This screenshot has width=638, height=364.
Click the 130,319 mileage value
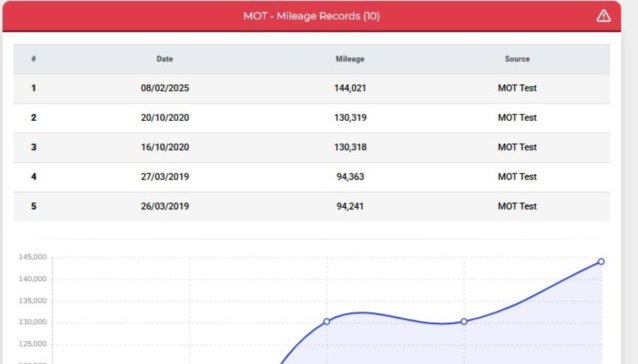pyautogui.click(x=350, y=118)
